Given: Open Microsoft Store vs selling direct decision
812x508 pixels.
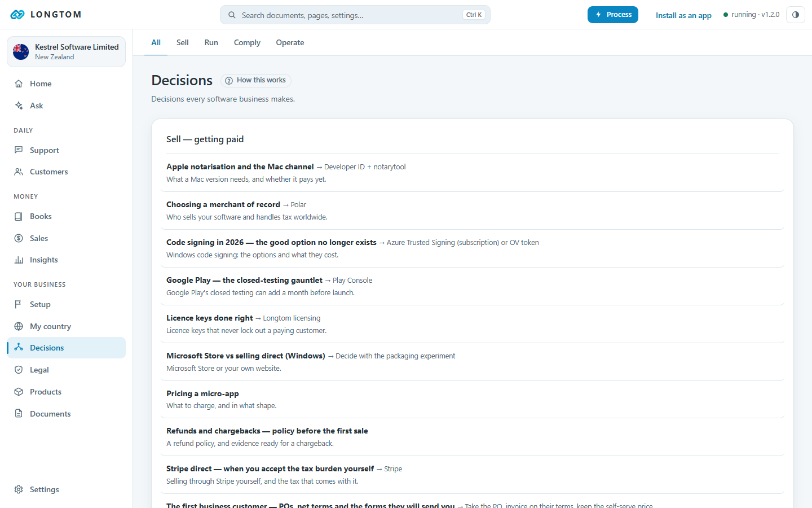Looking at the screenshot, I should click(x=473, y=362).
